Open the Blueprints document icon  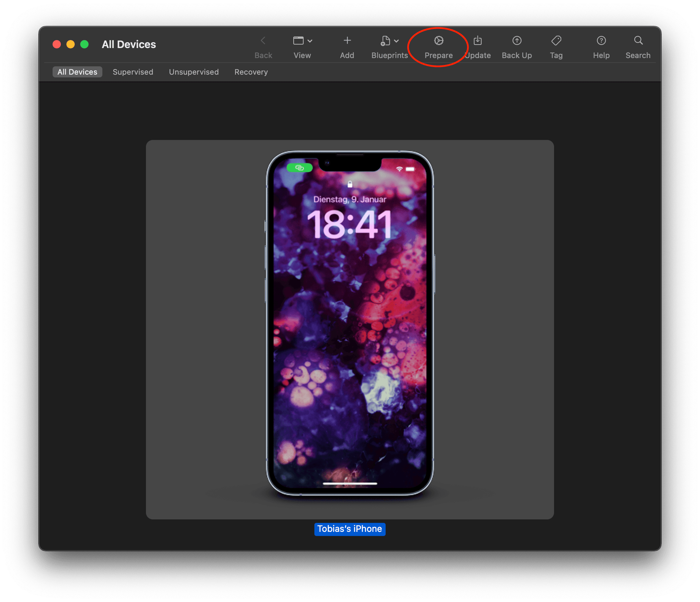click(x=385, y=41)
